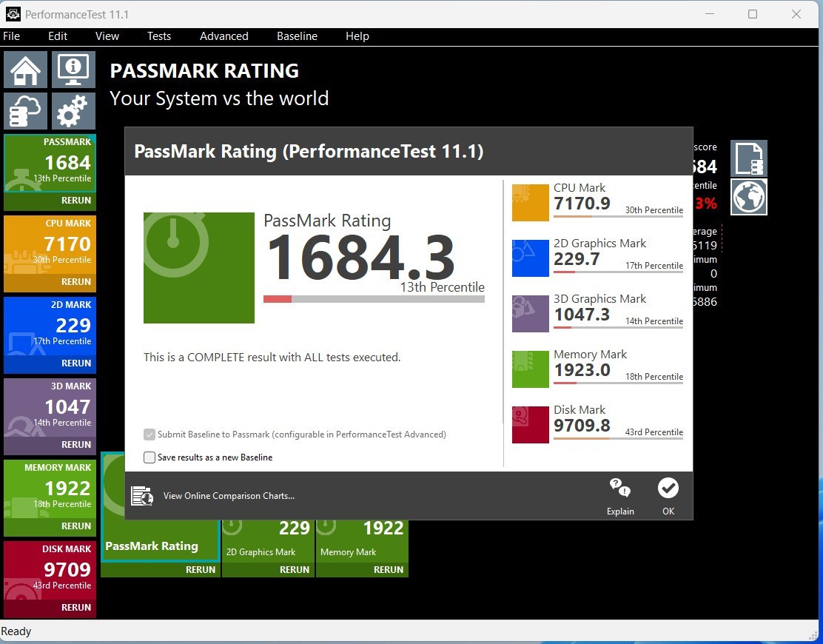Click the 7170.9 CPU Mark value
823x644 pixels.
(x=582, y=203)
